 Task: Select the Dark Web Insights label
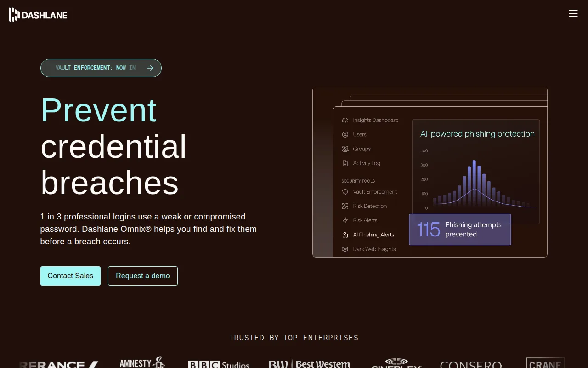[x=374, y=249]
